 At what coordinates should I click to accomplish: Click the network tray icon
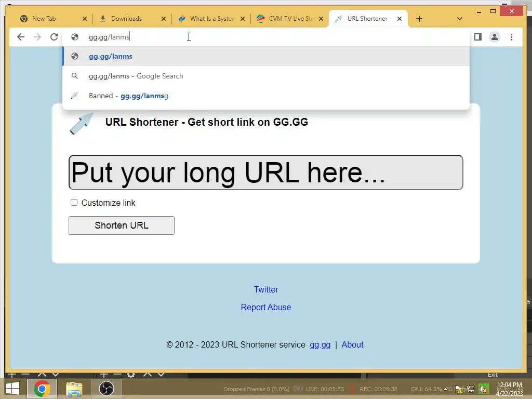pyautogui.click(x=471, y=389)
